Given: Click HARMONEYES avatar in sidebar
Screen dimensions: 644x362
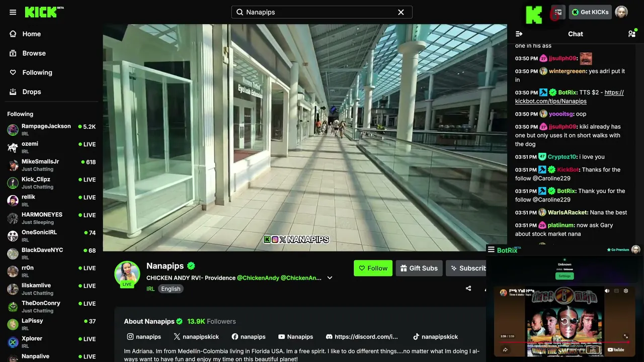Looking at the screenshot, I should [13, 218].
